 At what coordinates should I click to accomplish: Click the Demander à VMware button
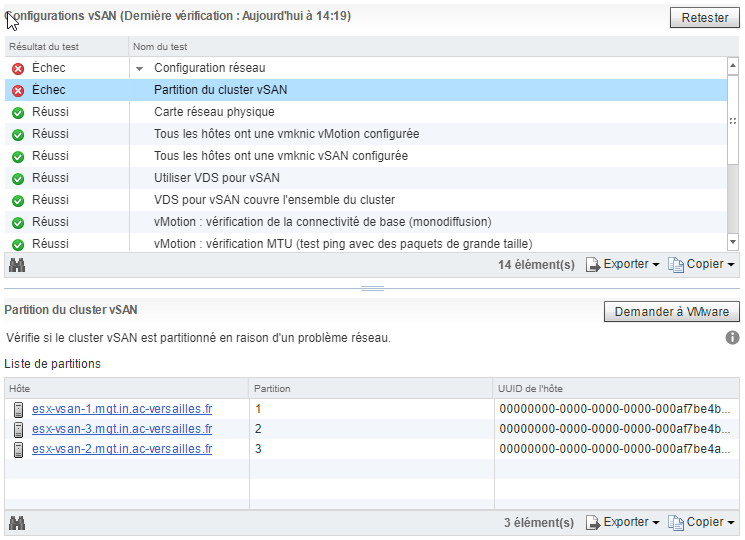coord(671,312)
